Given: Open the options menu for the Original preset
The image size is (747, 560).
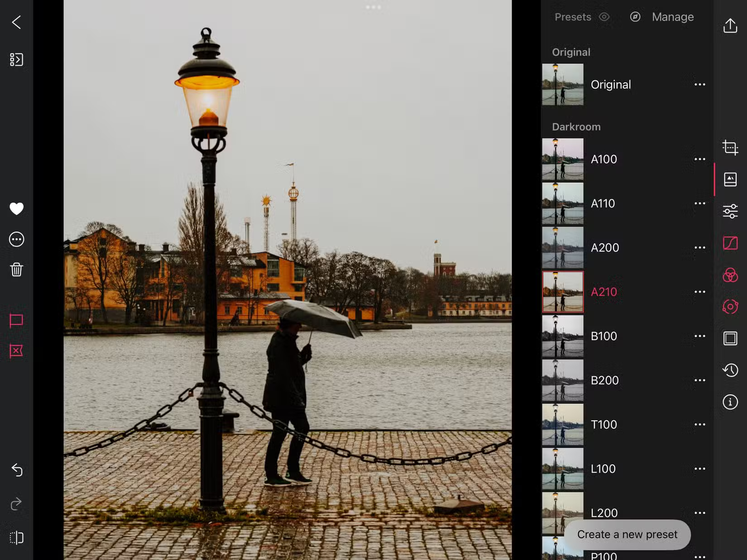Looking at the screenshot, I should (699, 85).
